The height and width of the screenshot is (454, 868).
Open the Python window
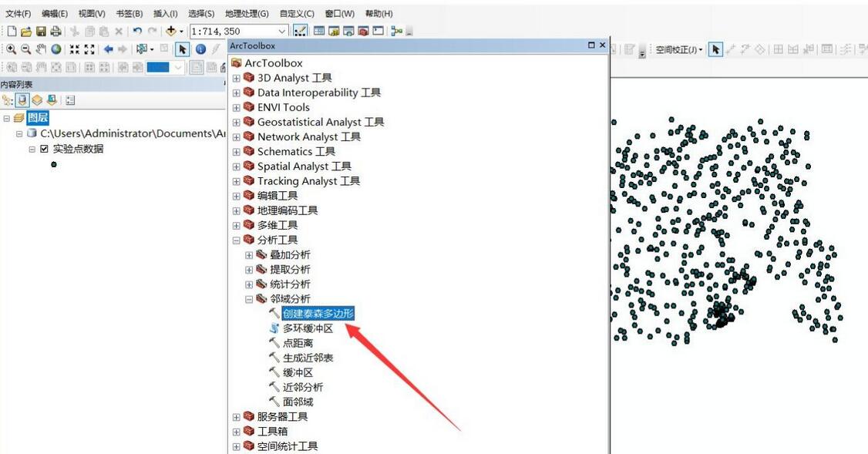pyautogui.click(x=378, y=32)
